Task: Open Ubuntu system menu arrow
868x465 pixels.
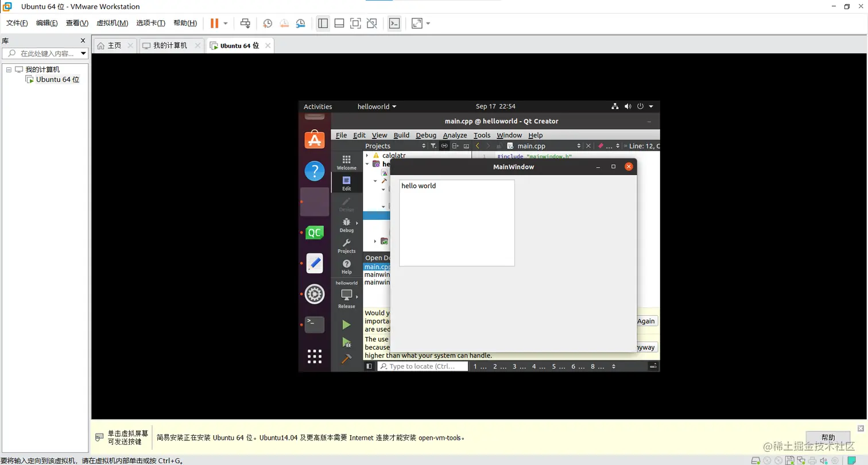Action: point(651,106)
